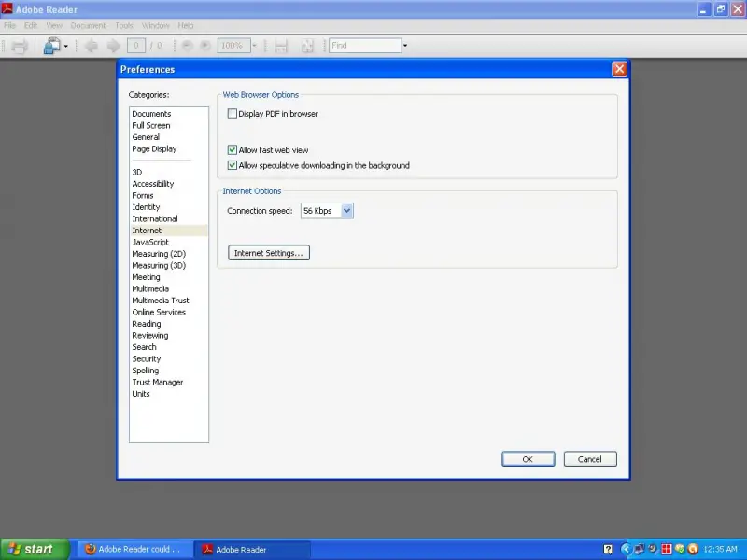The image size is (747, 560).
Task: Click the next page arrow icon
Action: click(x=113, y=46)
